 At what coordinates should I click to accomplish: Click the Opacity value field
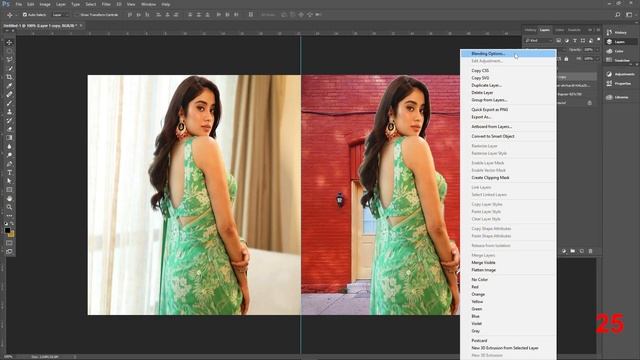pyautogui.click(x=588, y=50)
